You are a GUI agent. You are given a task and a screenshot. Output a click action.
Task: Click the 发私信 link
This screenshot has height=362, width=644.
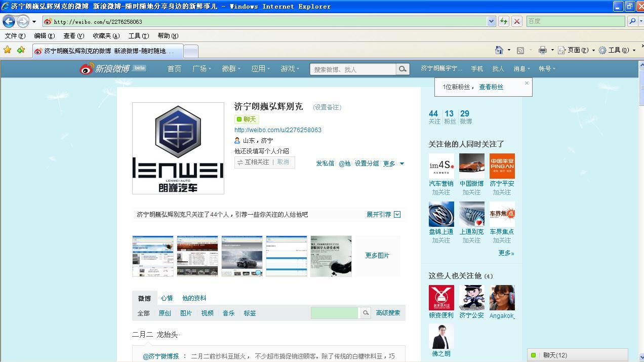click(325, 164)
